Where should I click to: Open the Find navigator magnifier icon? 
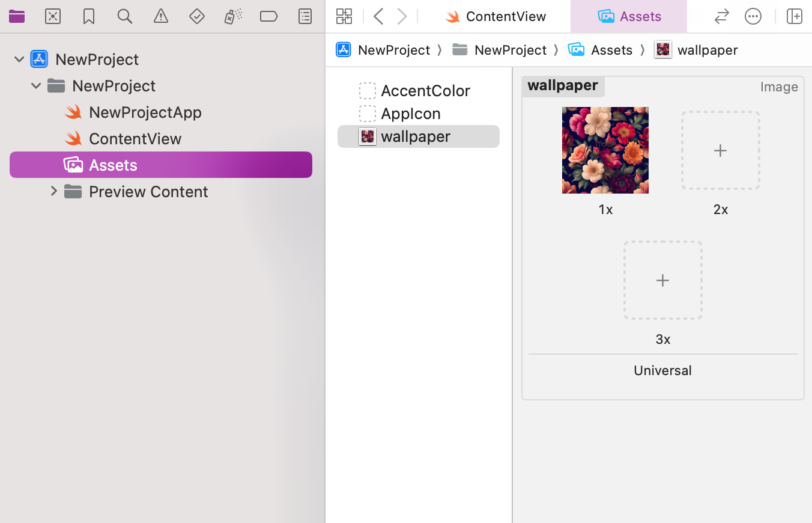(x=124, y=16)
